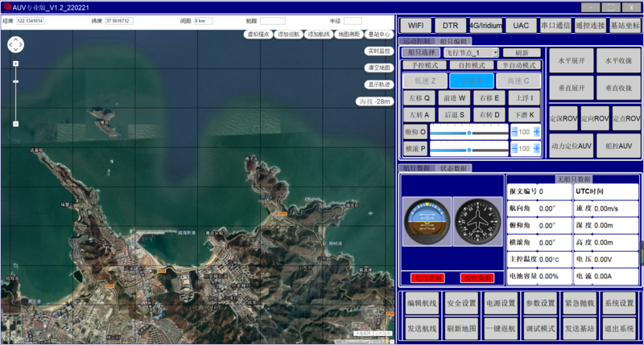Image resolution: width=644 pixels, height=345 pixels.
Task: Click the WIFI connection button
Action: (x=416, y=25)
